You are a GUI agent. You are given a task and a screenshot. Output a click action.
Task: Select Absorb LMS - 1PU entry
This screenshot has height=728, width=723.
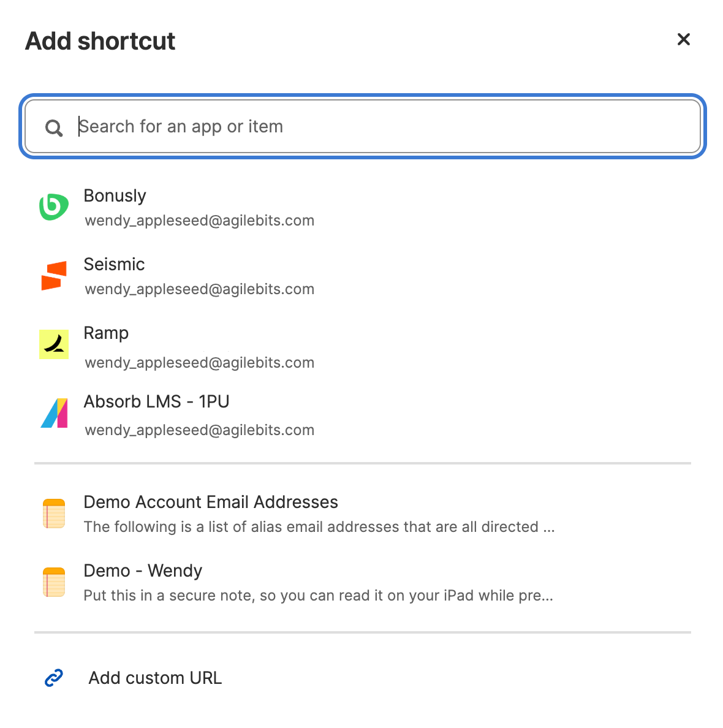(156, 402)
